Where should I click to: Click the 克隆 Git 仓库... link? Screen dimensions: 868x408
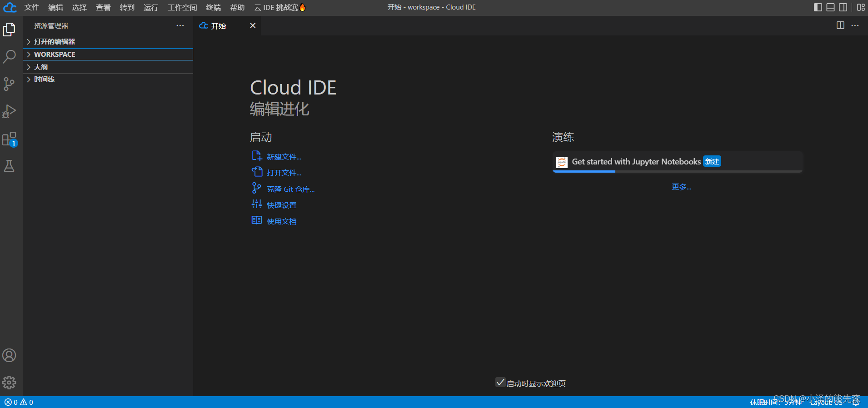click(x=291, y=189)
